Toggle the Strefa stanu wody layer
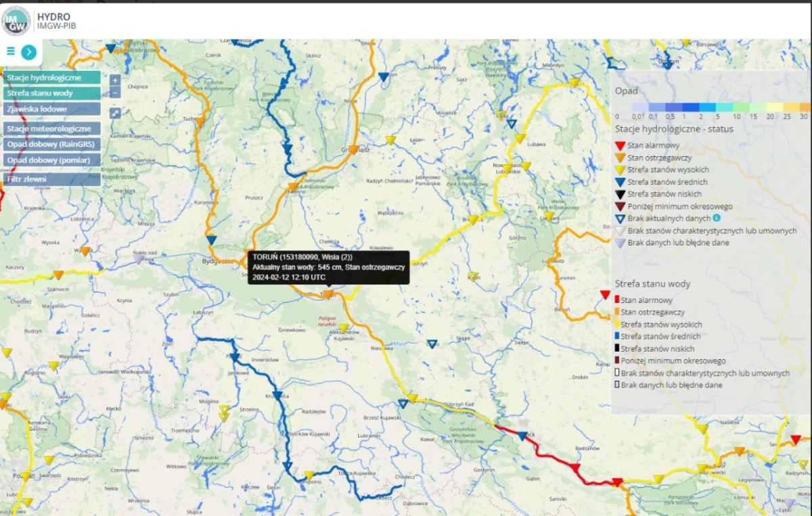 52,93
